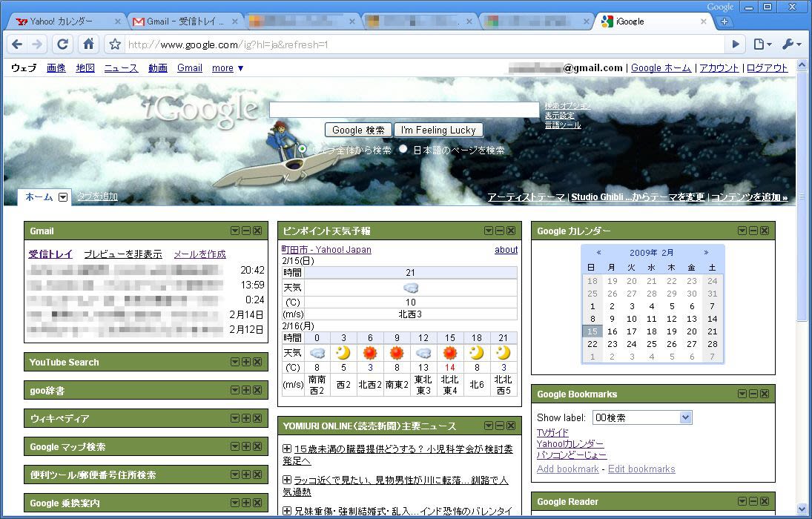Switch to the Gmail - 受信トレイ browser tab
Screen dimensions: 812x519
pyautogui.click(x=183, y=22)
